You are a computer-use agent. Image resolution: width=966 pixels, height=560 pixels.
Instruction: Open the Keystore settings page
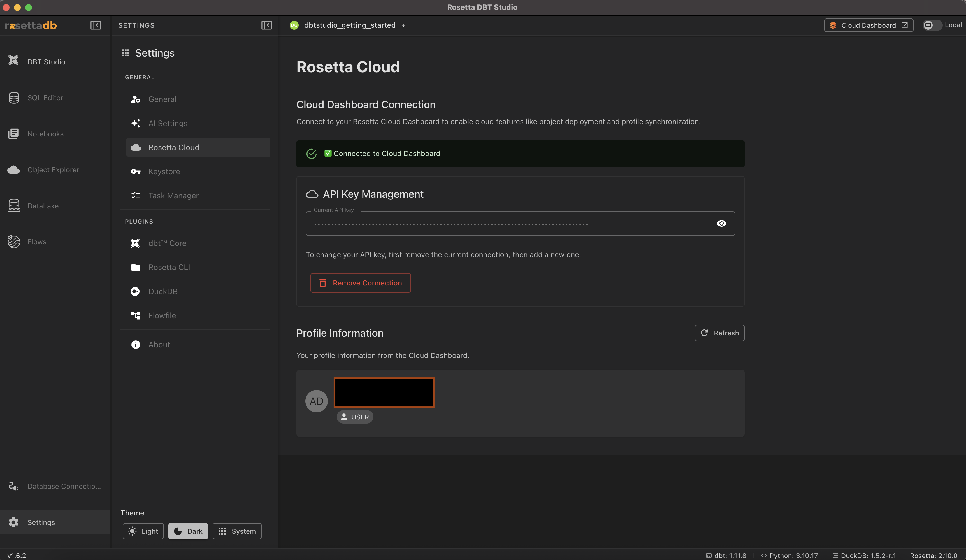[198, 171]
